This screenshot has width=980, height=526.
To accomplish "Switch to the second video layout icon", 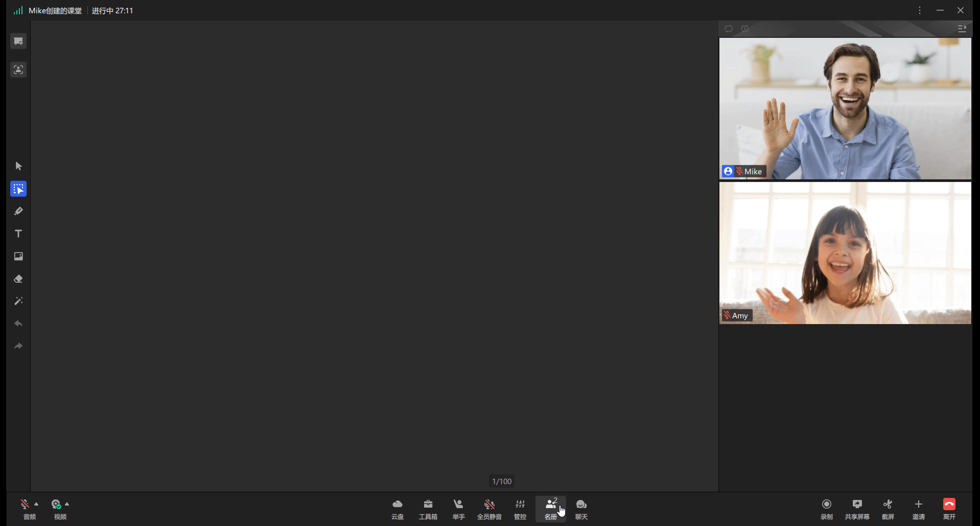I will (745, 29).
